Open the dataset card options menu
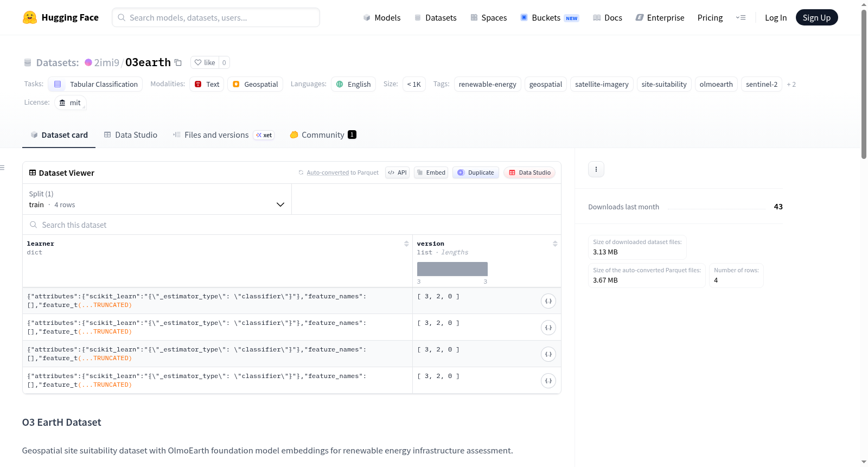Image resolution: width=868 pixels, height=467 pixels. [x=596, y=169]
